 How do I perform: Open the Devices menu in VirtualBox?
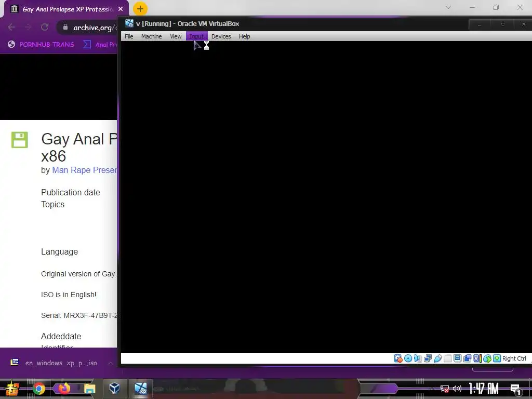coord(221,36)
